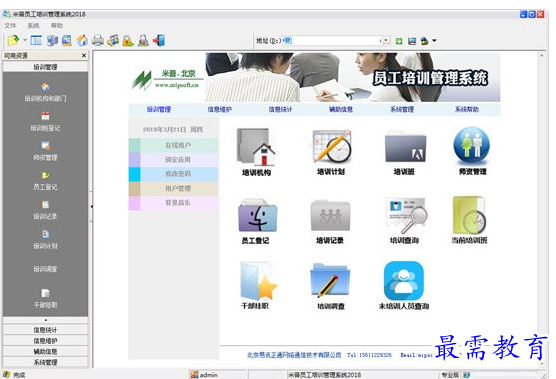The image size is (556, 379).
Task: Click the blue 修改密码 button
Action: coord(173,174)
